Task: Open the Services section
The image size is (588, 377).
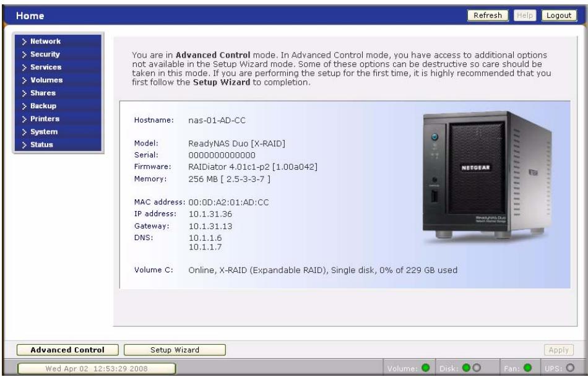Action: [46, 67]
